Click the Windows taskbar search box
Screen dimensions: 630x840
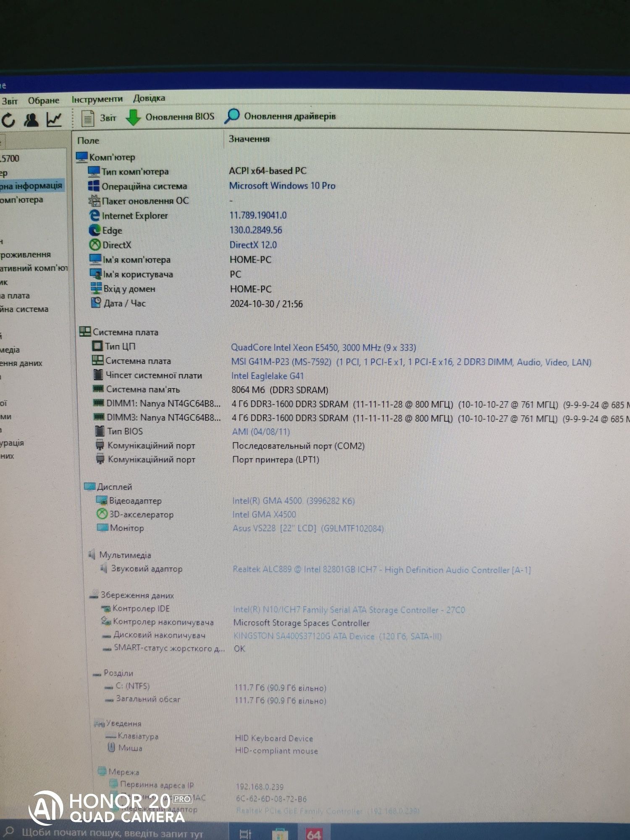[x=113, y=832]
